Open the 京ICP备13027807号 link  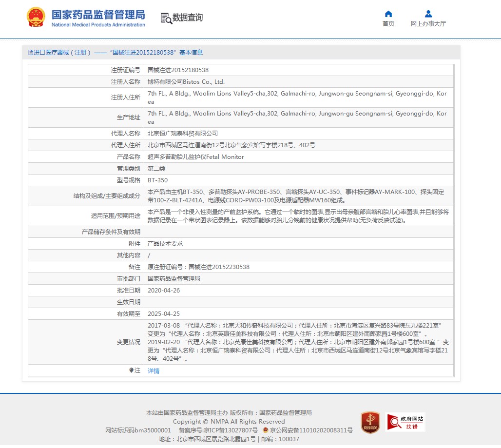(x=231, y=430)
